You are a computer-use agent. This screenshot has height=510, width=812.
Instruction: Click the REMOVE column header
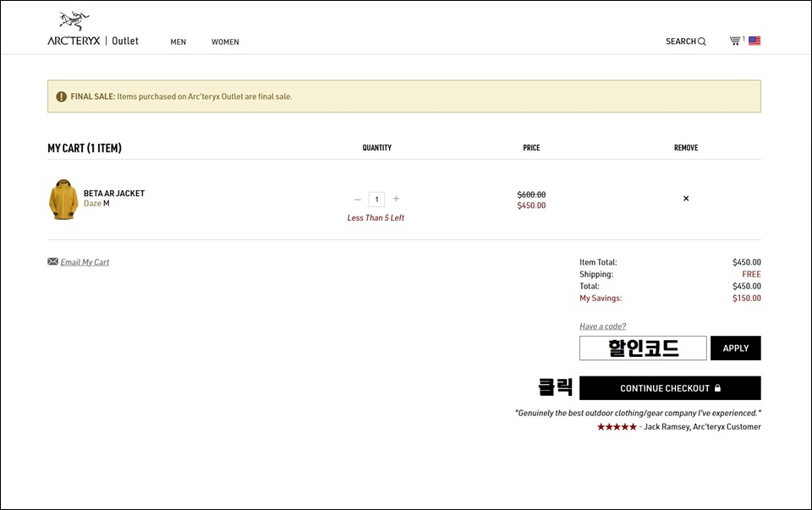pos(686,147)
